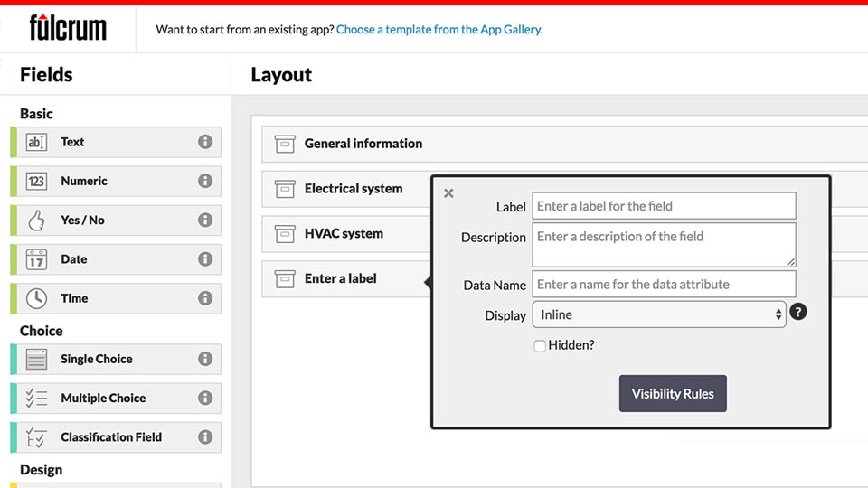Viewport: 868px width, 488px height.
Task: Click the Time clock icon
Action: point(36,298)
